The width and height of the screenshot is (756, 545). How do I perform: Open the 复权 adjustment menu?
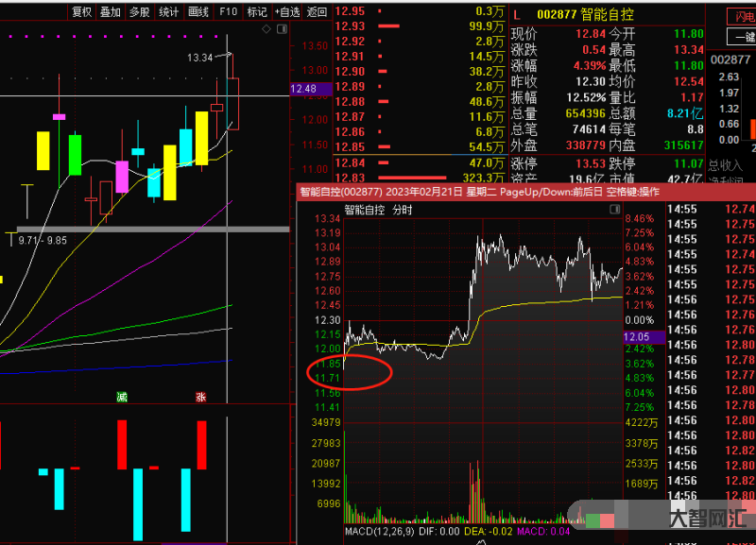(x=82, y=12)
